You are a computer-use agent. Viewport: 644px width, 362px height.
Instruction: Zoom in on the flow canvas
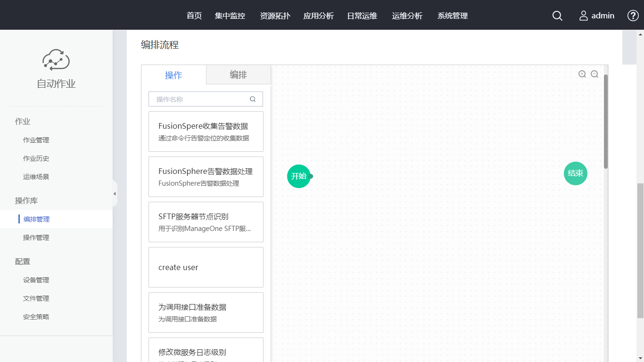click(x=582, y=74)
